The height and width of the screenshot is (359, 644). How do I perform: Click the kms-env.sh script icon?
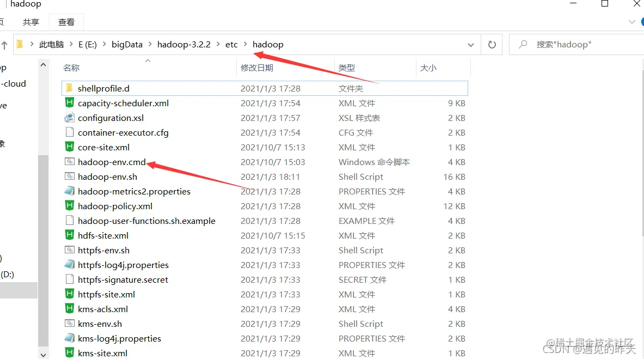coord(70,324)
